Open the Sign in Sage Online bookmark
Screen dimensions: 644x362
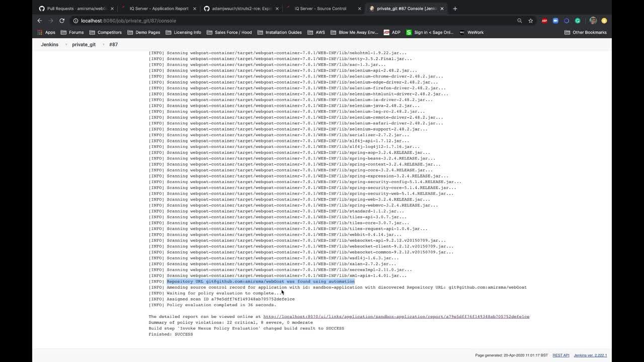click(429, 32)
